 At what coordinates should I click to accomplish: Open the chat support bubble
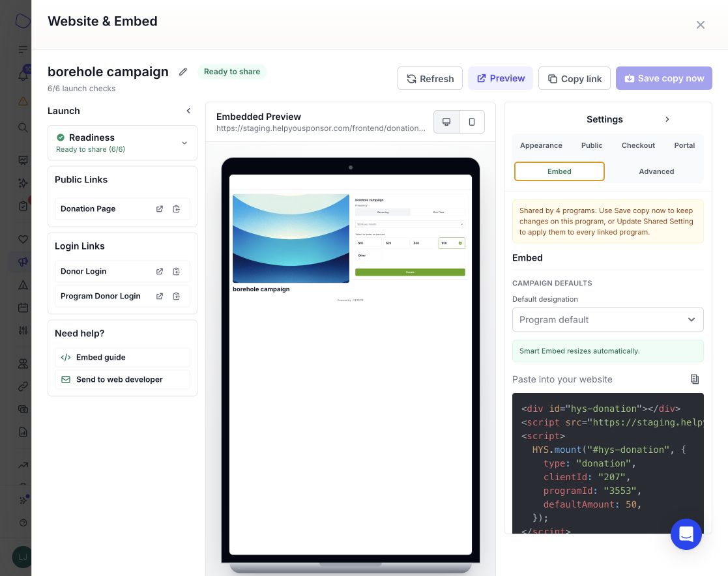click(686, 534)
